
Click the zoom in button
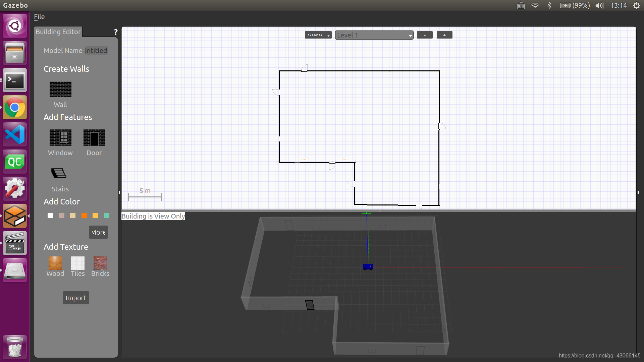click(x=444, y=35)
